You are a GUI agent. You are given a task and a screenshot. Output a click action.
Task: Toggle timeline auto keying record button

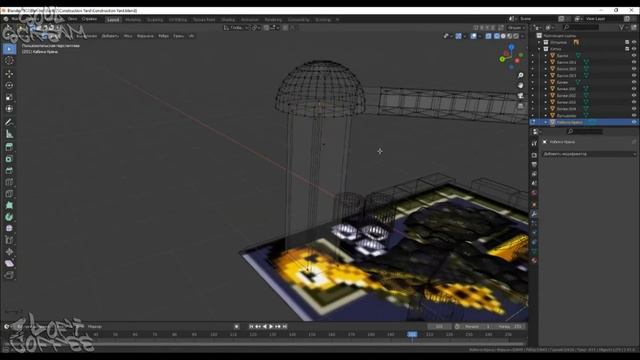coord(236,327)
